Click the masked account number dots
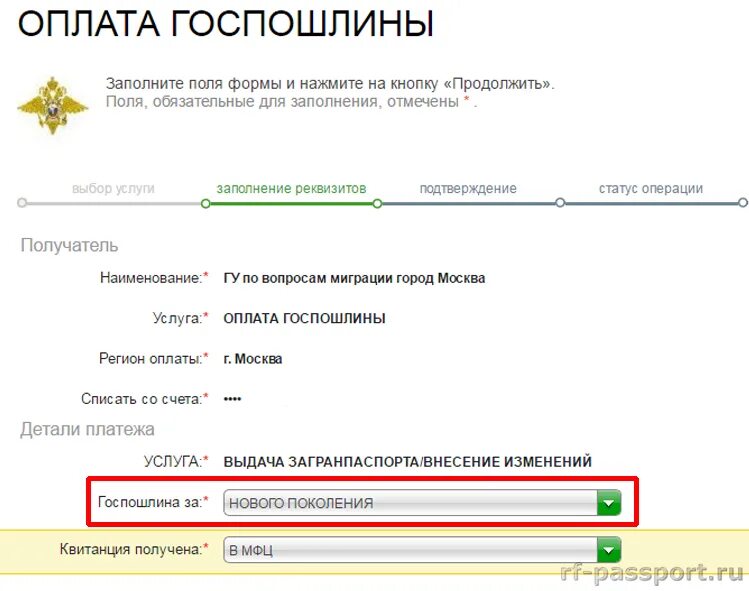The height and width of the screenshot is (591, 749). [x=232, y=399]
